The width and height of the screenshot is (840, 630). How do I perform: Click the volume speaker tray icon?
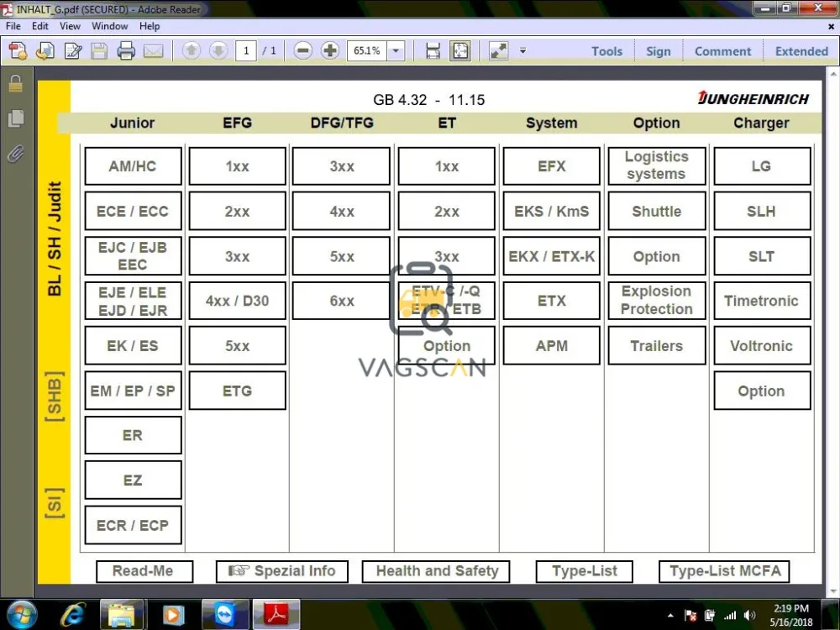[750, 615]
